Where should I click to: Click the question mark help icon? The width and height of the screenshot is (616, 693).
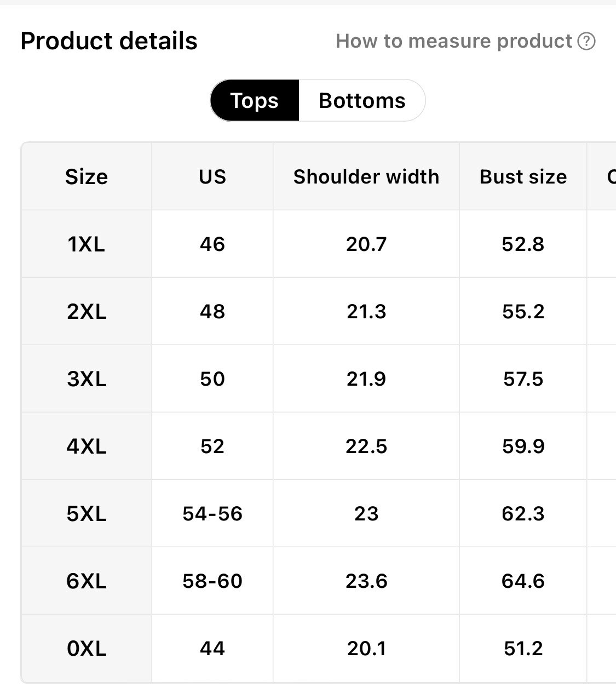point(586,41)
